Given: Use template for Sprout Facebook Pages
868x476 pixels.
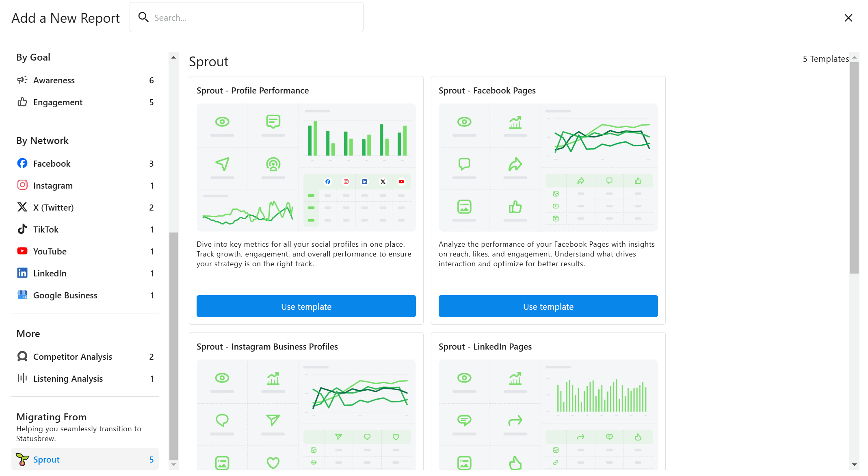Looking at the screenshot, I should 548,306.
